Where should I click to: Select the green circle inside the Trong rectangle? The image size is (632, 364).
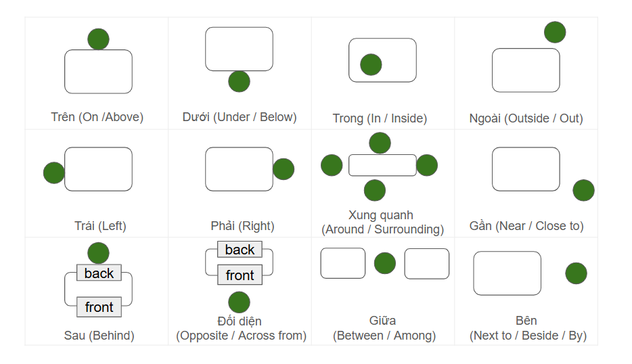click(371, 65)
